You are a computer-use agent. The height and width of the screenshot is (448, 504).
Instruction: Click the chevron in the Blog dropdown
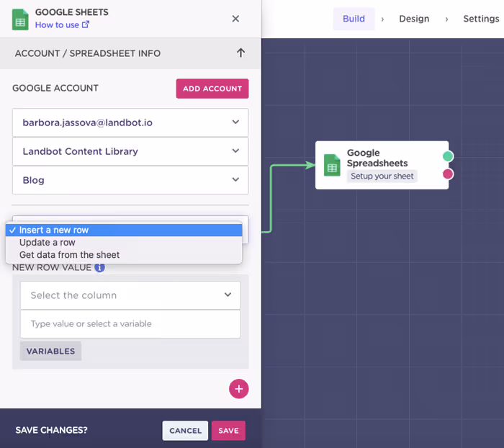click(x=235, y=179)
